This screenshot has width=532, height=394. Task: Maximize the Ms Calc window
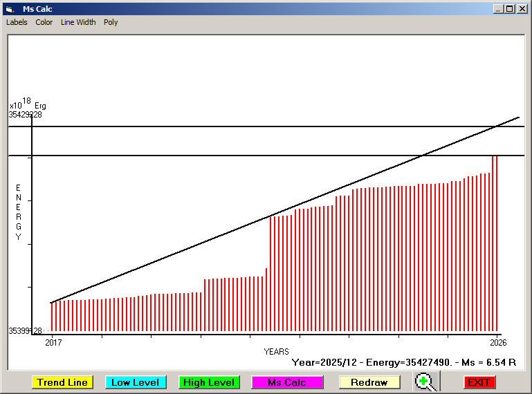click(x=510, y=9)
